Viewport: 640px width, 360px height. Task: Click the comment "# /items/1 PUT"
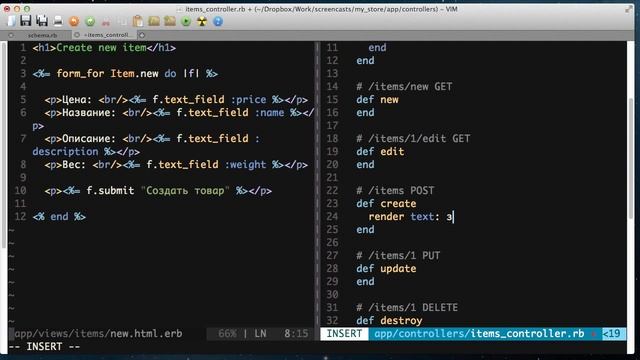tap(398, 256)
